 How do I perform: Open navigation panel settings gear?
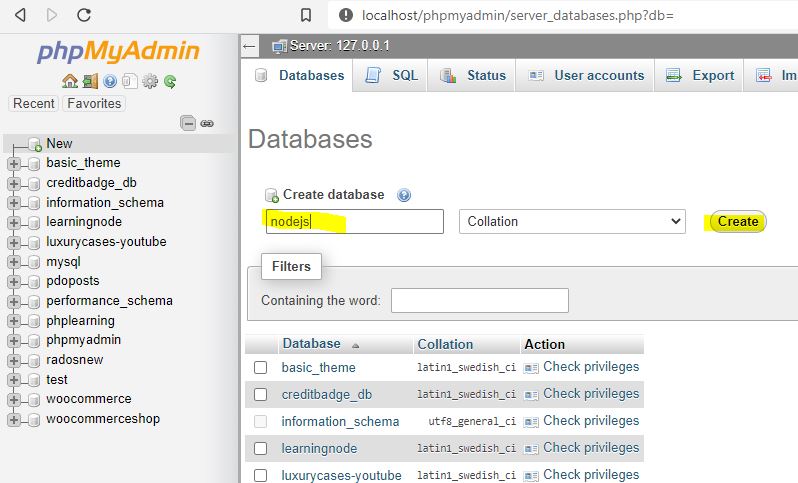coord(150,81)
